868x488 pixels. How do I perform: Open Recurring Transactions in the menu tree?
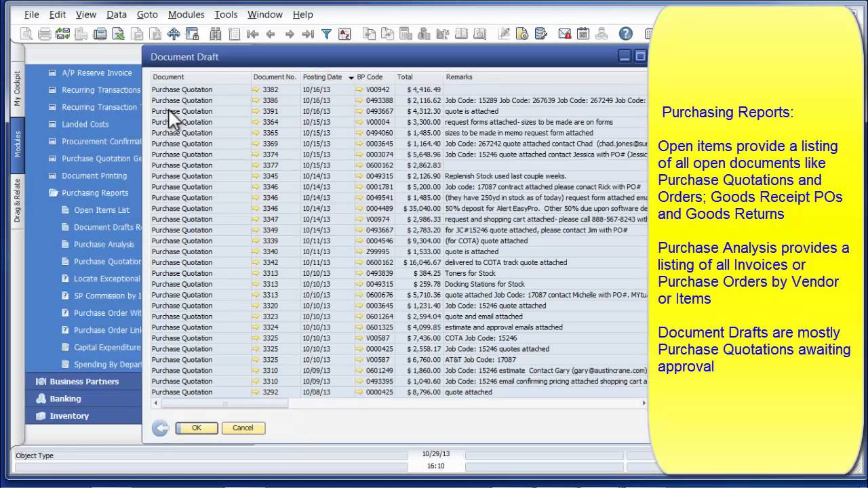101,90
